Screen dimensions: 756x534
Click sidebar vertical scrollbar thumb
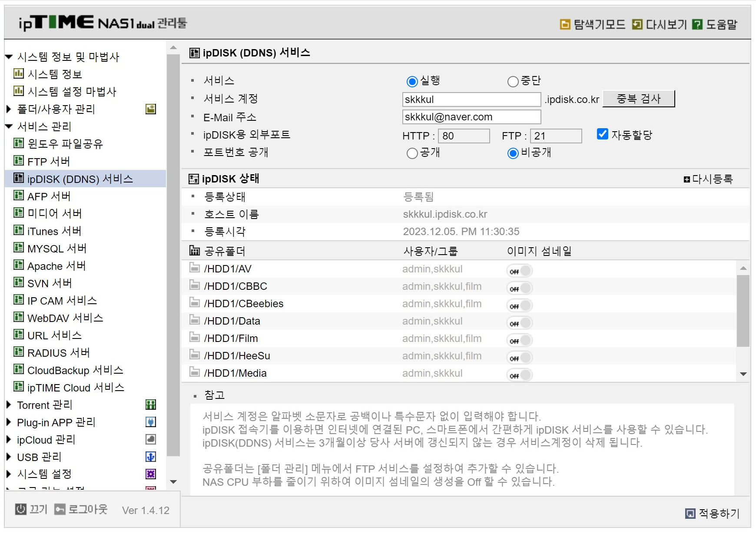point(173,255)
